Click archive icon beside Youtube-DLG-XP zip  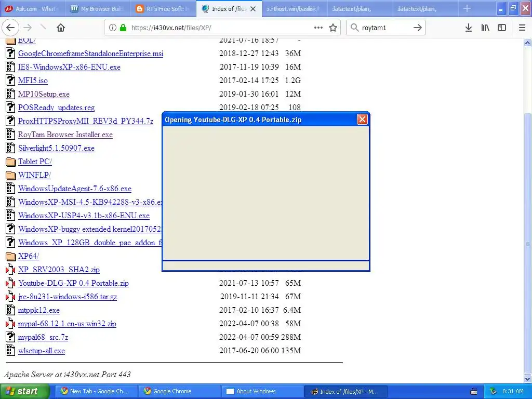tap(10, 283)
